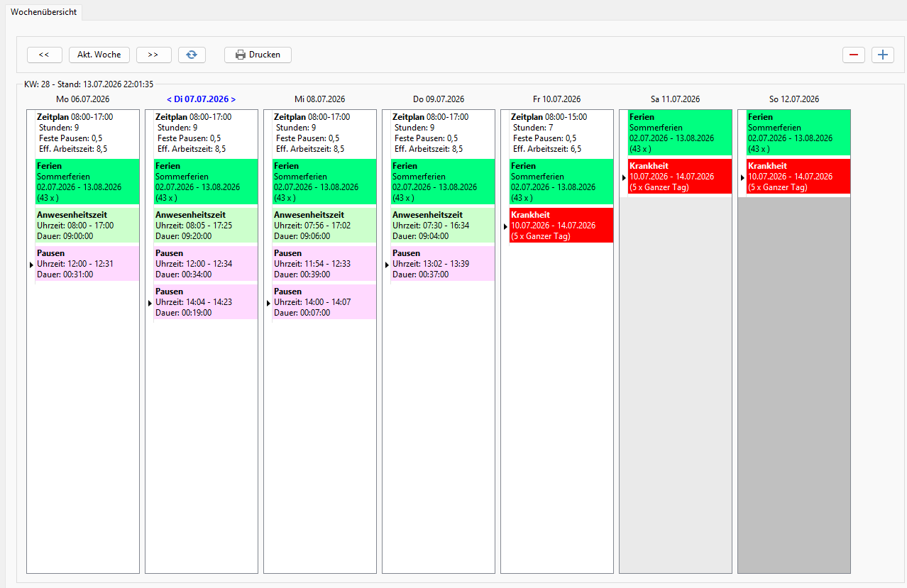
Task: Click the blue plus zoom-in button
Action: coord(883,55)
